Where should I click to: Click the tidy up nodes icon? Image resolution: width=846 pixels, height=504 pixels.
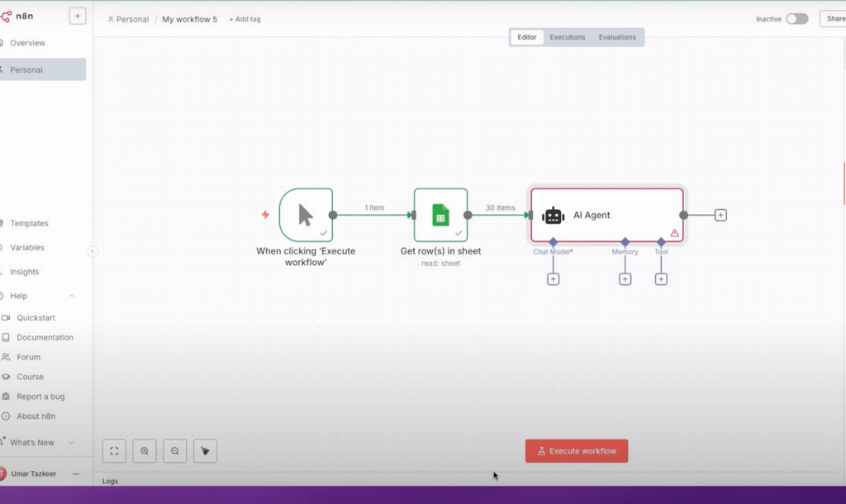pos(205,451)
